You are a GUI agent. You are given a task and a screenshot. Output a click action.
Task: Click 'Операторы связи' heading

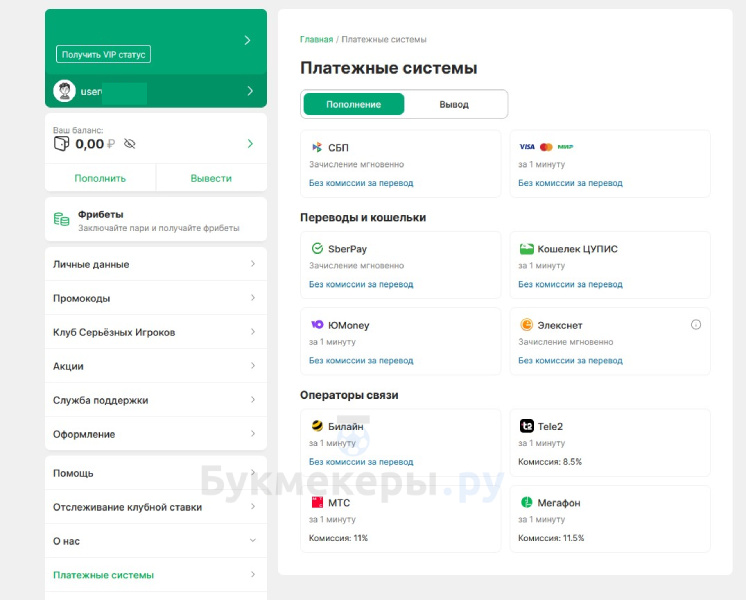click(x=349, y=395)
